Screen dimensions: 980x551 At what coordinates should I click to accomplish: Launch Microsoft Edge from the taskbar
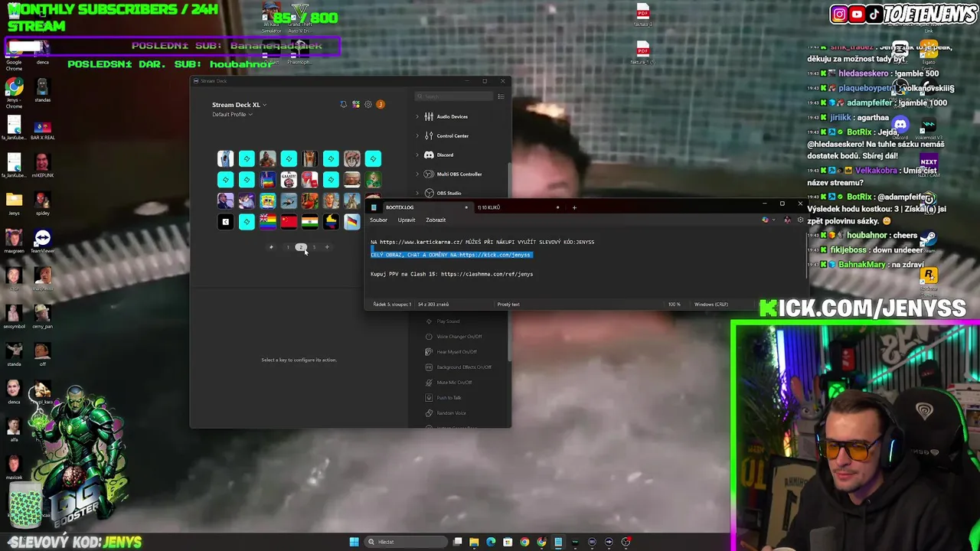[491, 542]
